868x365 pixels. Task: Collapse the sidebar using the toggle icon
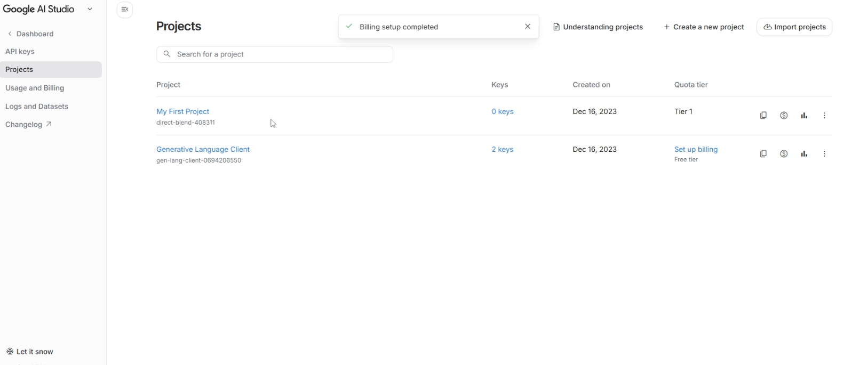click(125, 10)
